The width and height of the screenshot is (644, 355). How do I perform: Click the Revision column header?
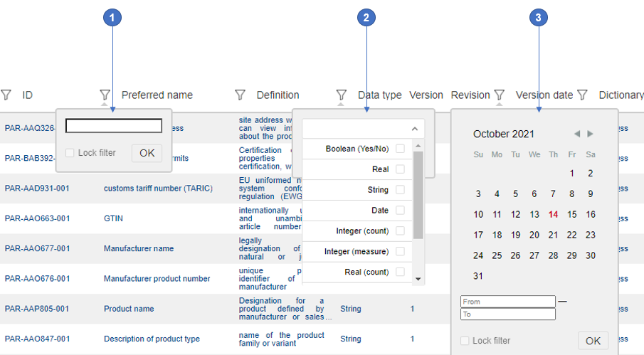click(470, 95)
